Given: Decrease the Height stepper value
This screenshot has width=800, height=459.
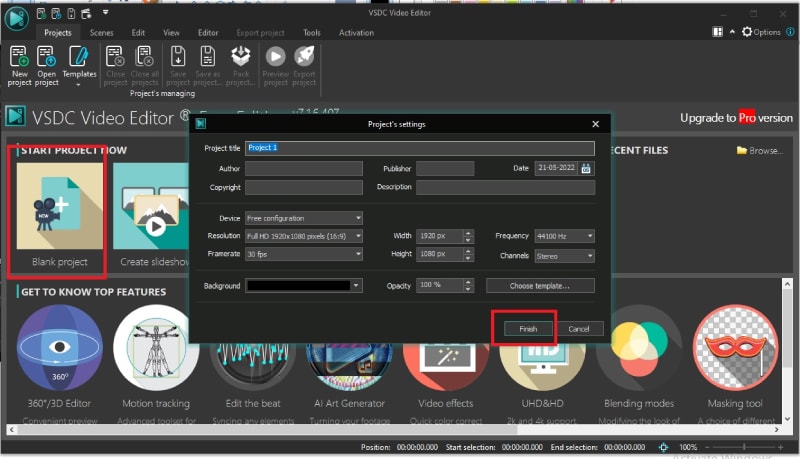Looking at the screenshot, I should 468,258.
